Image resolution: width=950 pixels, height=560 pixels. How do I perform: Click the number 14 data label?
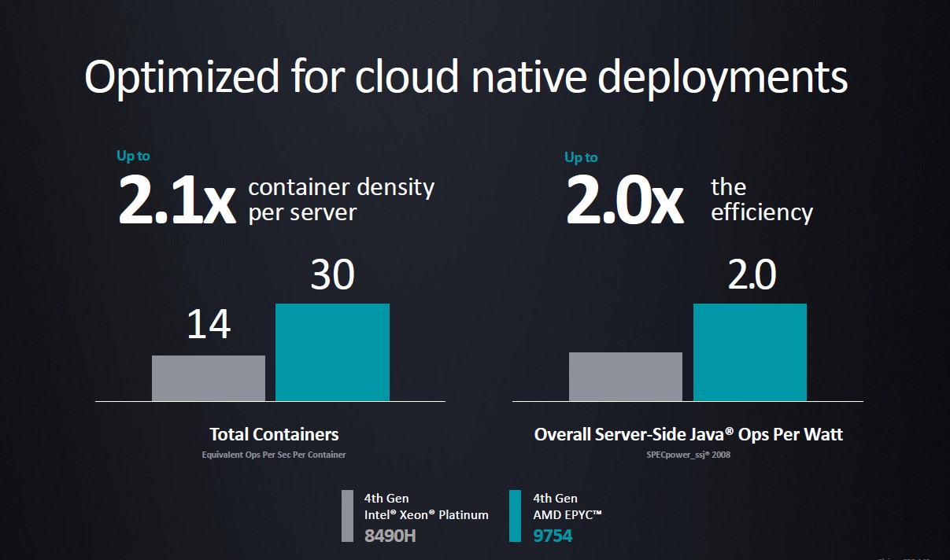(209, 324)
